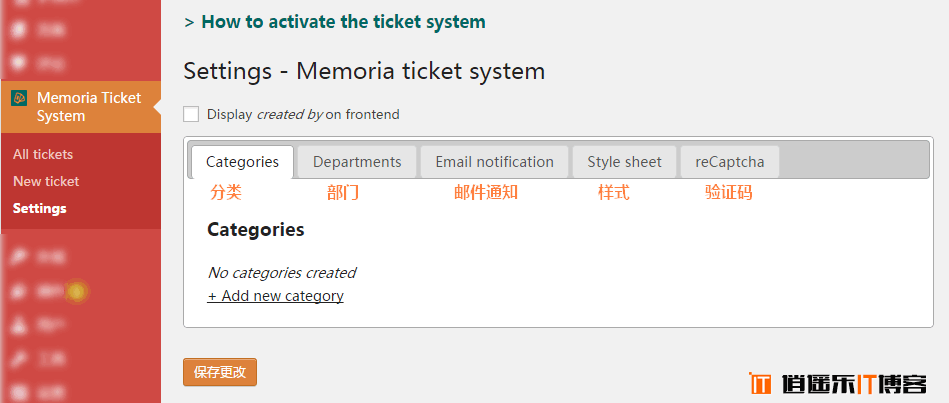Open the Users person icon in sidebar
Viewport: 949px width, 403px height.
20,326
